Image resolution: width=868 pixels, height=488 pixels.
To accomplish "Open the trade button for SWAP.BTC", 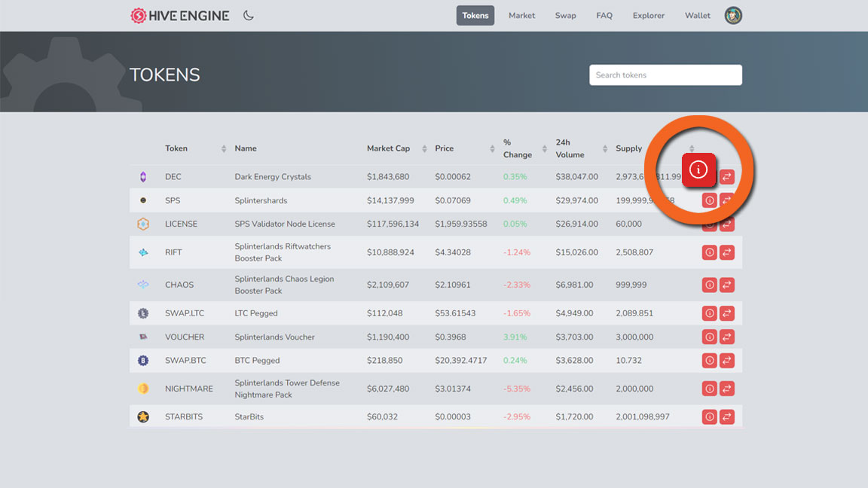I will (727, 360).
